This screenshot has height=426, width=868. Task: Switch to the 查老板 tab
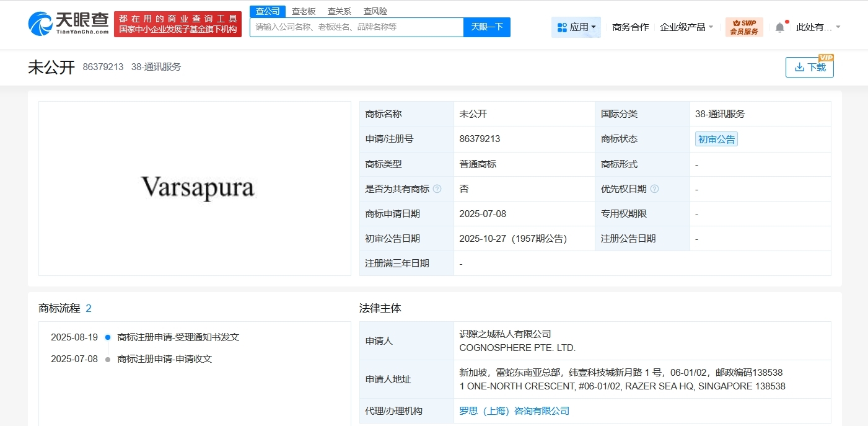[x=302, y=11]
